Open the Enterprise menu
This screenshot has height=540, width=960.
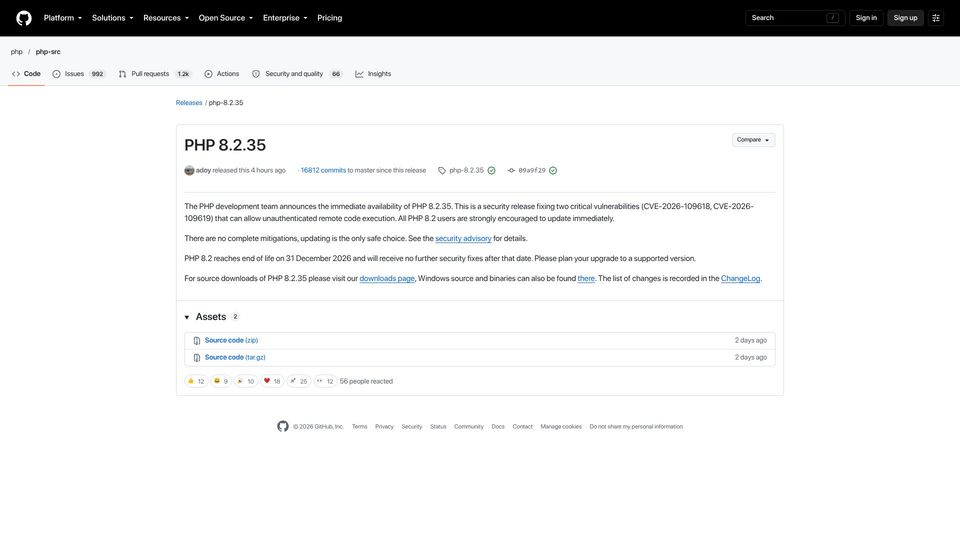point(285,18)
